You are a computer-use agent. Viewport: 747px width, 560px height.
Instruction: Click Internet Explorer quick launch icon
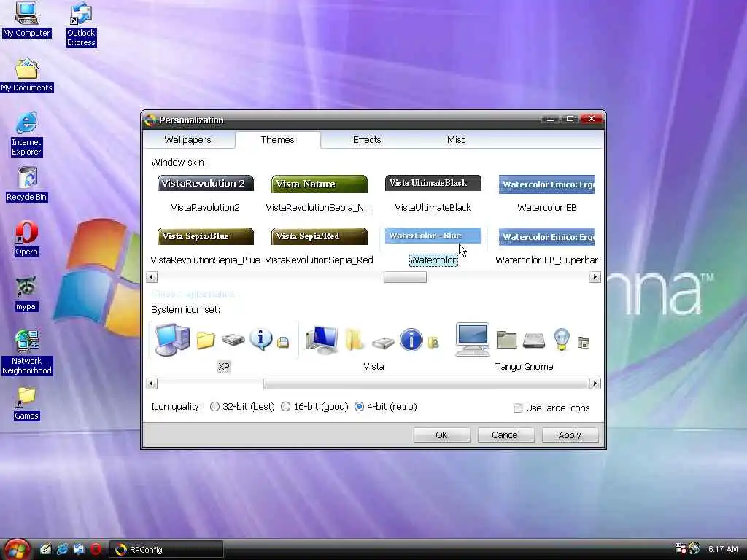click(x=62, y=549)
